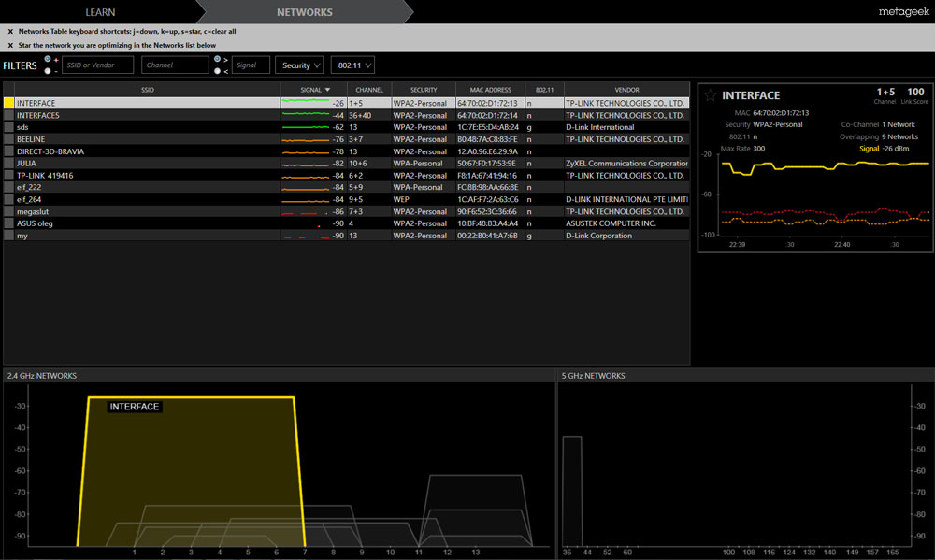Select the include (+) filter radio button
Viewport: 935px width, 560px height.
tap(47, 60)
